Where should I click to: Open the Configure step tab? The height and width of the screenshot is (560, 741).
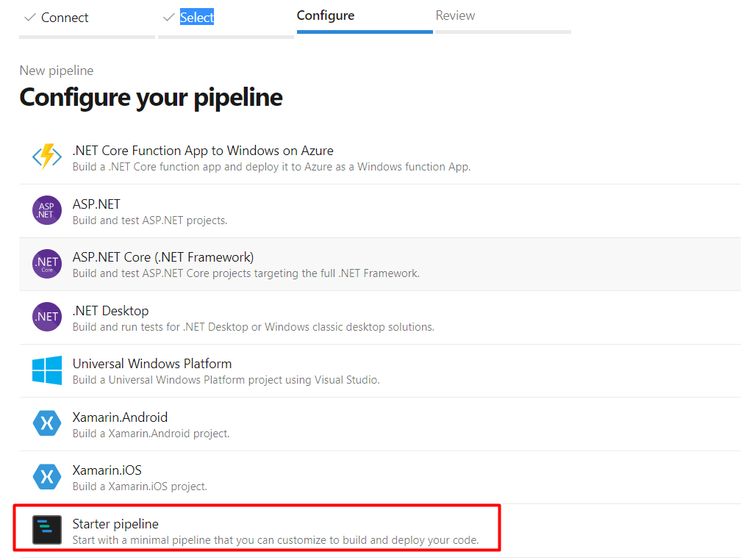326,15
